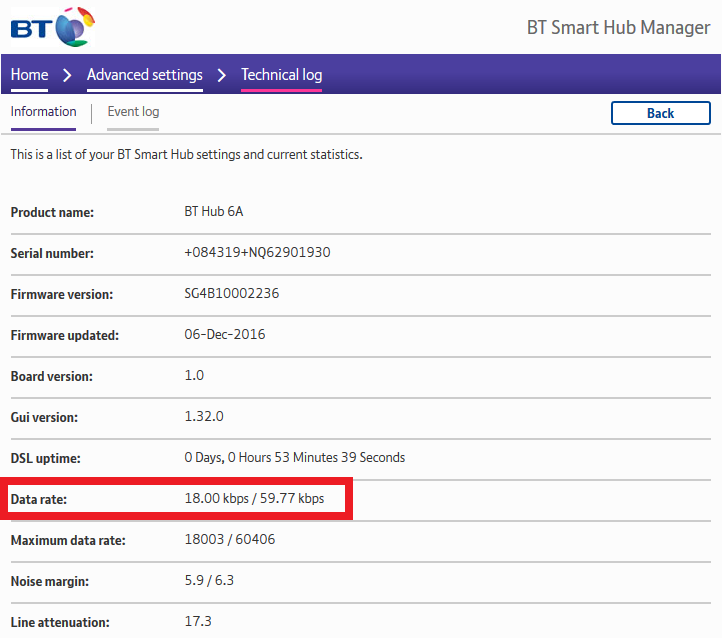Select firmware version SG4B10002236
This screenshot has width=722, height=638.
[x=232, y=293]
